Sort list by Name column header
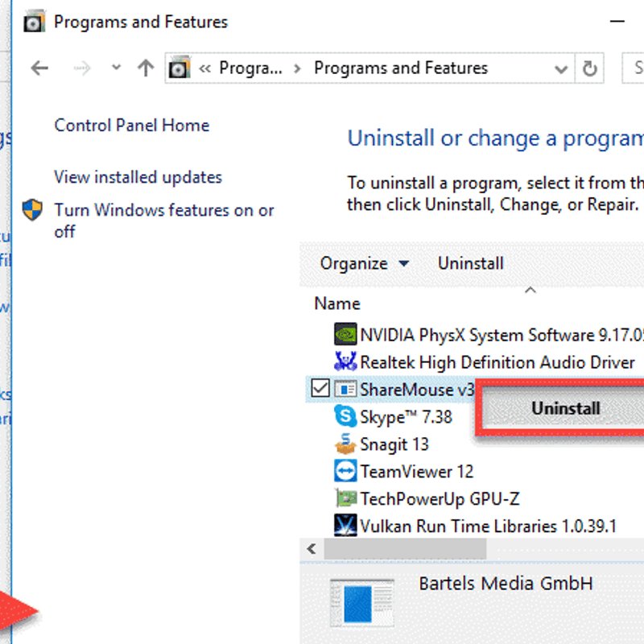 click(337, 304)
